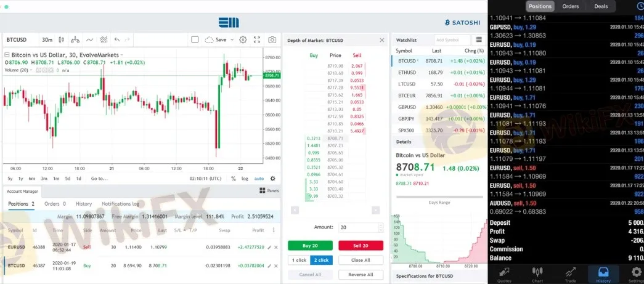Viewport: 644px width, 284px height.
Task: Select the chart layout square icon
Action: click(x=195, y=40)
